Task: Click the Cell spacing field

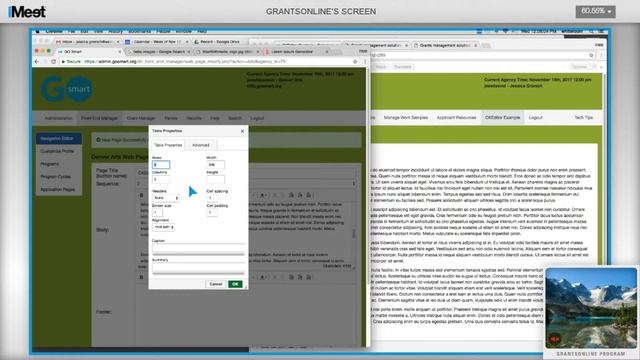Action: coord(212,198)
